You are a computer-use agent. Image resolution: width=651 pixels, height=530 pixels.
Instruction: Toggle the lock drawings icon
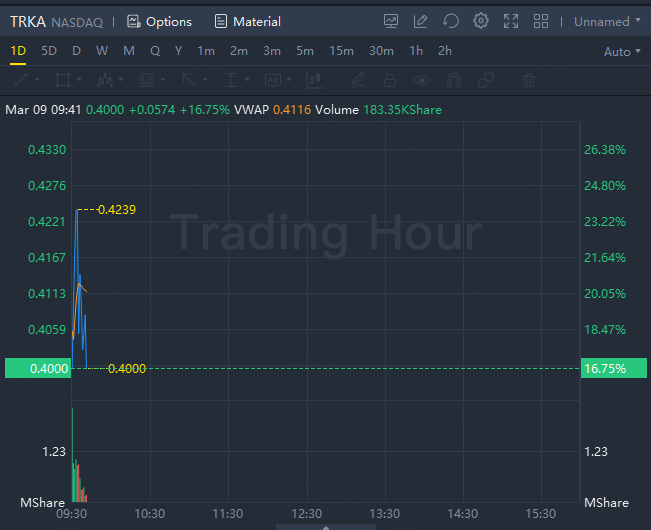pyautogui.click(x=390, y=80)
